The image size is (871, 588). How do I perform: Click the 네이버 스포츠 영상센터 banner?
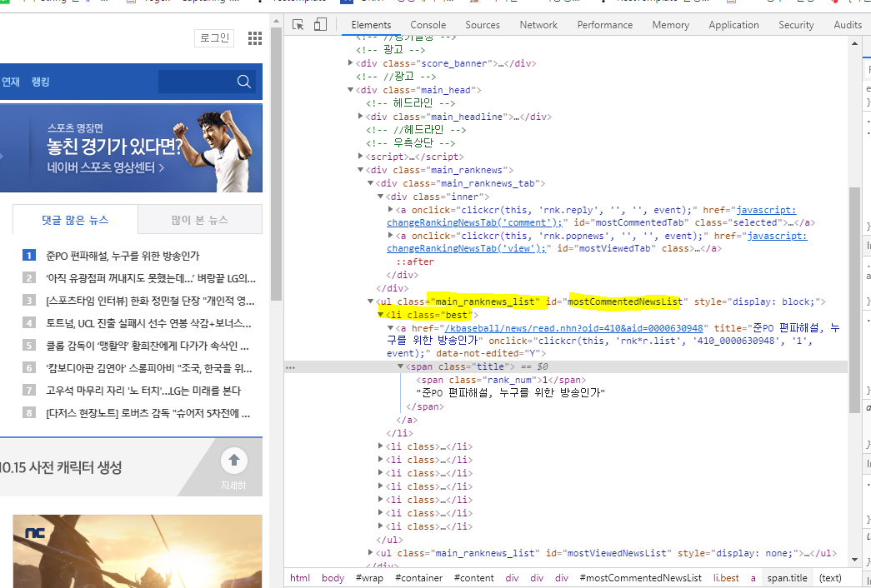coord(131,147)
